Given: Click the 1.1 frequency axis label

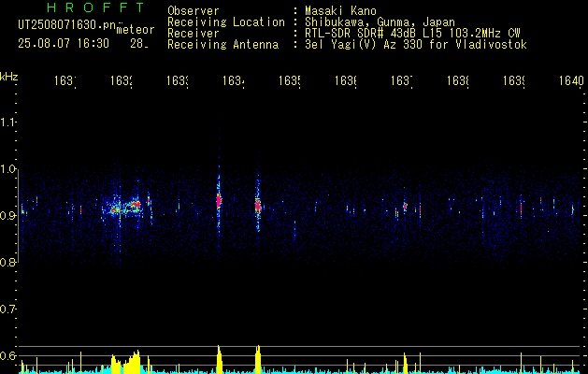Looking at the screenshot, I should 7,122.
